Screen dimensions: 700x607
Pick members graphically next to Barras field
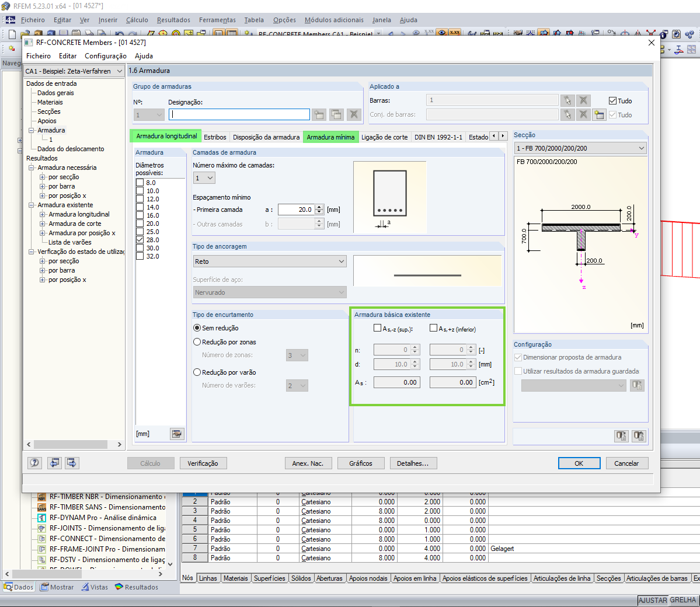coord(567,100)
